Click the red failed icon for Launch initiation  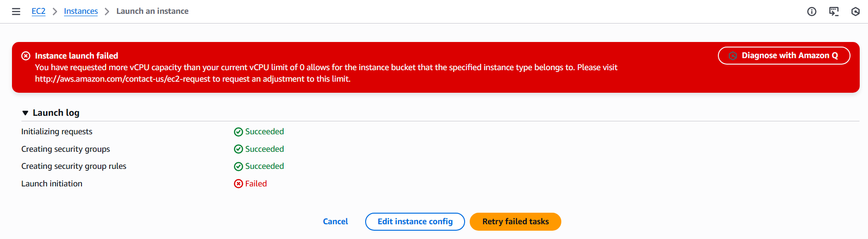point(239,184)
